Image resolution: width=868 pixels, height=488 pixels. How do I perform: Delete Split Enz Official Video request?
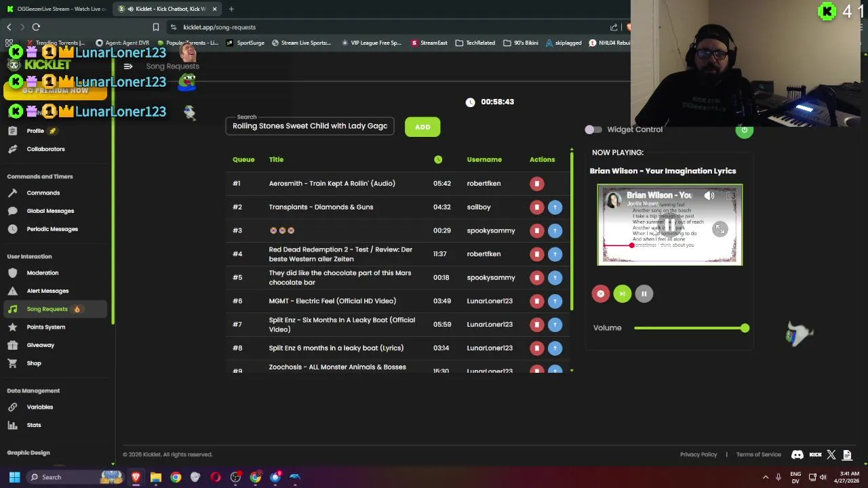(x=536, y=325)
